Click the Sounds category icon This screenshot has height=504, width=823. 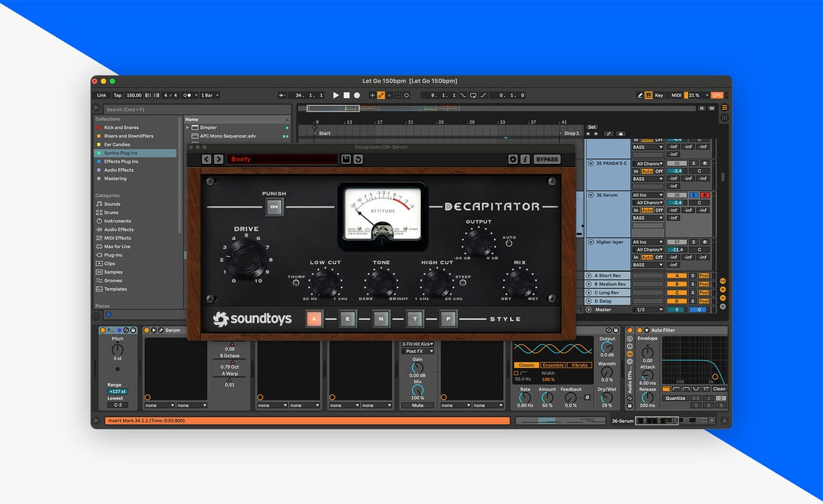99,204
